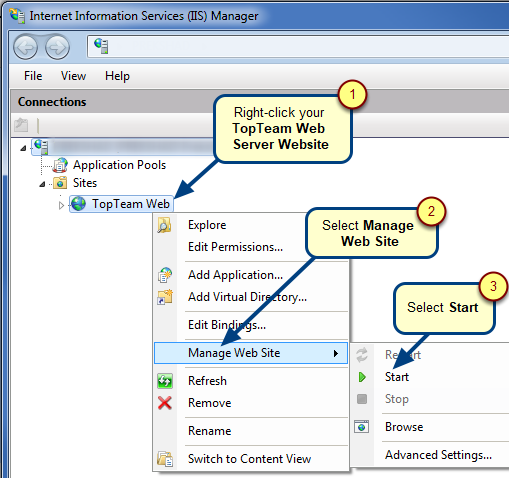Open Manage Web Site submenu arrow
Image resolution: width=509 pixels, height=478 pixels.
coord(336,353)
